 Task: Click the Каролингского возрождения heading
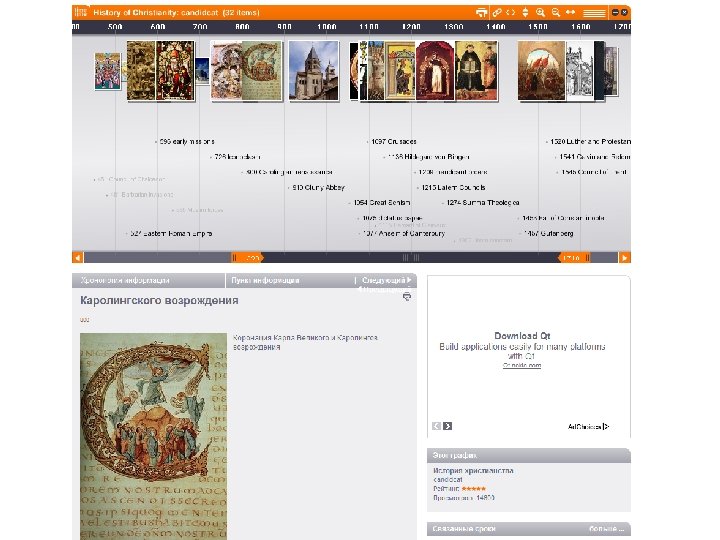[159, 300]
